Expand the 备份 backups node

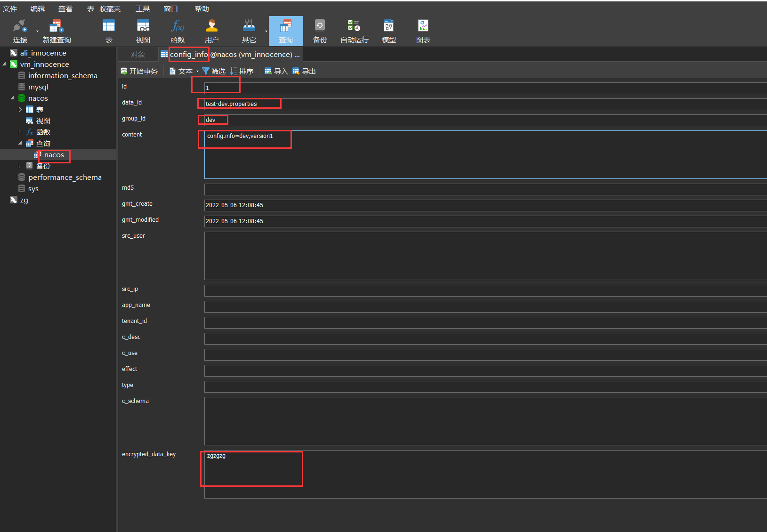[20, 166]
